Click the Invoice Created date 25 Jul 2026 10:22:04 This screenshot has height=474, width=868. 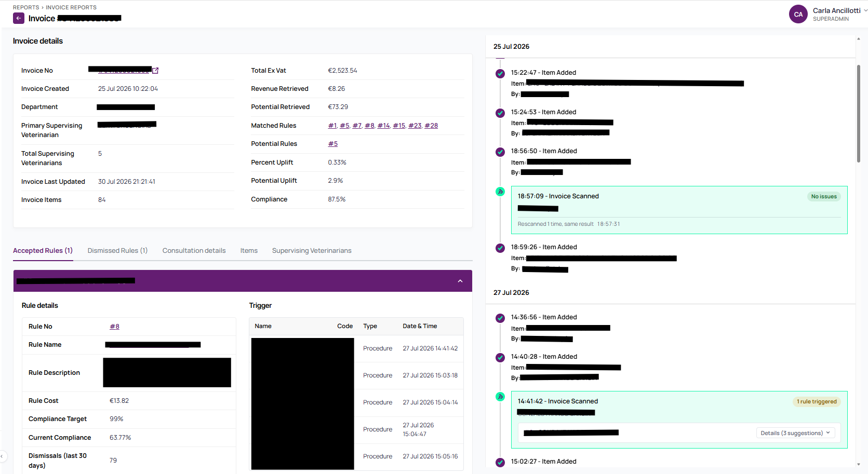(x=128, y=89)
